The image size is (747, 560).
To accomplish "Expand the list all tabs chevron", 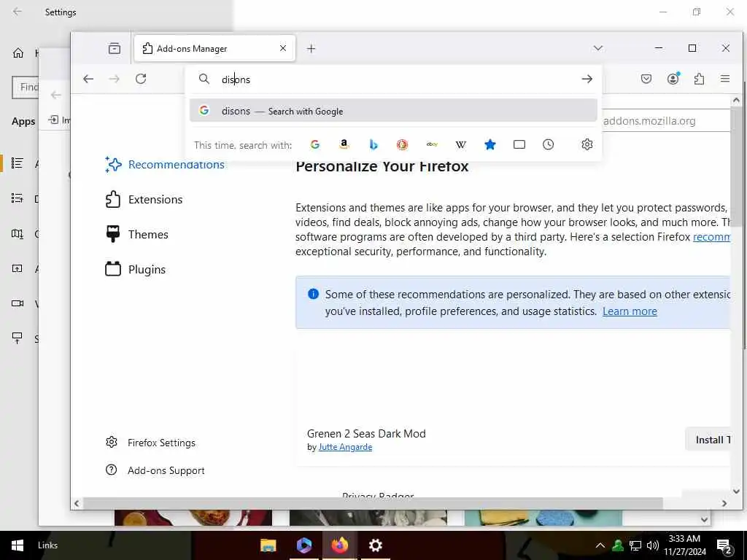I will click(x=598, y=48).
